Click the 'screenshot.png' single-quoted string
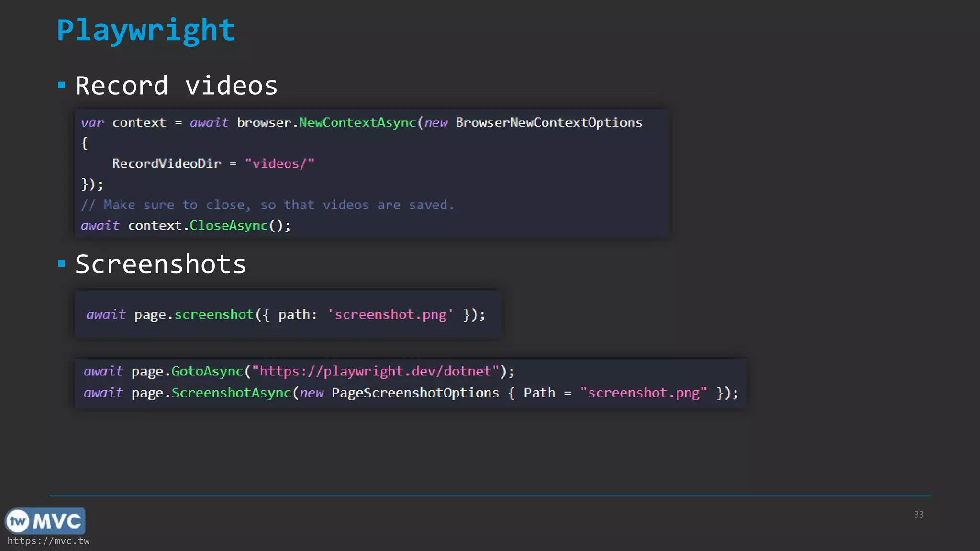980x551 pixels. click(390, 315)
